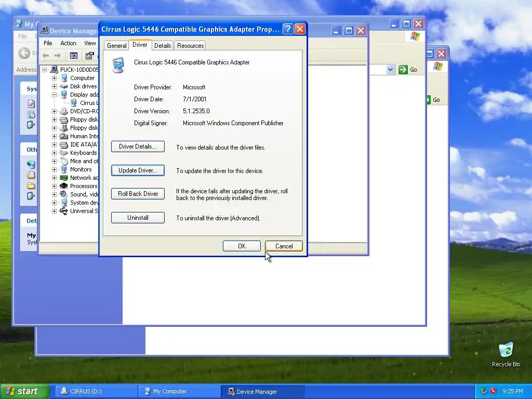Screen dimensions: 532x399
Task: Select the DVD/CD-ROM category icon
Action: click(64, 111)
